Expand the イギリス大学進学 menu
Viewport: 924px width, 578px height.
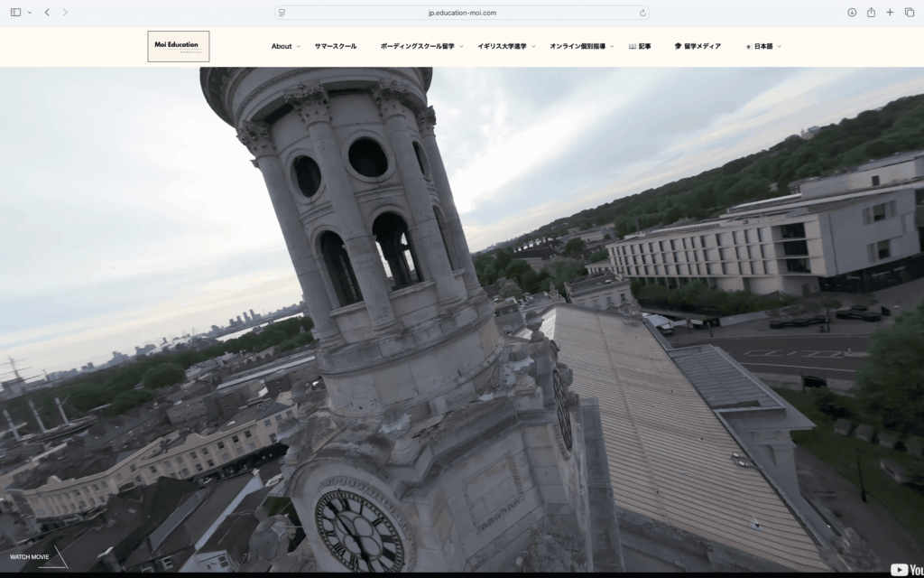point(505,46)
